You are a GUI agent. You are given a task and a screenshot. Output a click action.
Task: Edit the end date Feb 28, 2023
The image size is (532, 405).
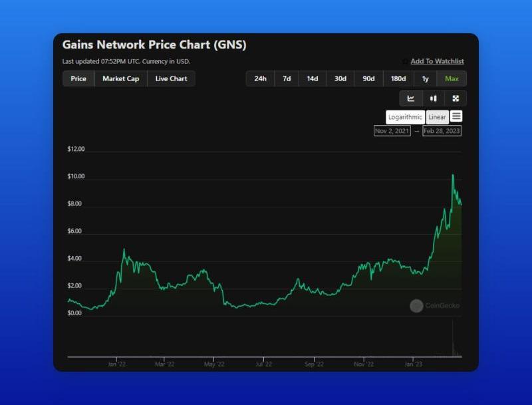442,131
